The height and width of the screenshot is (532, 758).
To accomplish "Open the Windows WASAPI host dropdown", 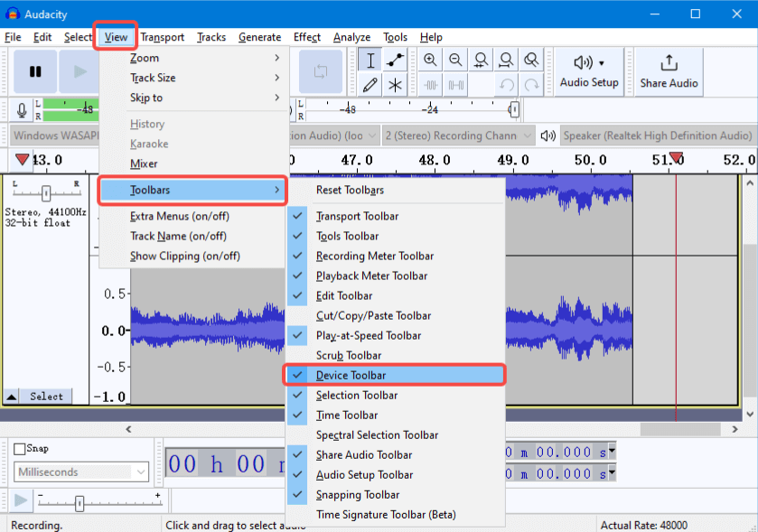I will pos(54,135).
